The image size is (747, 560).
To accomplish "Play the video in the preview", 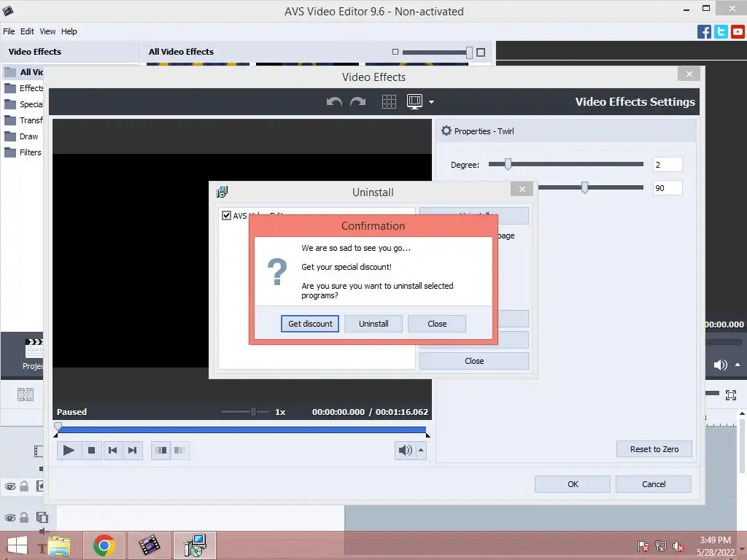I will click(x=68, y=451).
